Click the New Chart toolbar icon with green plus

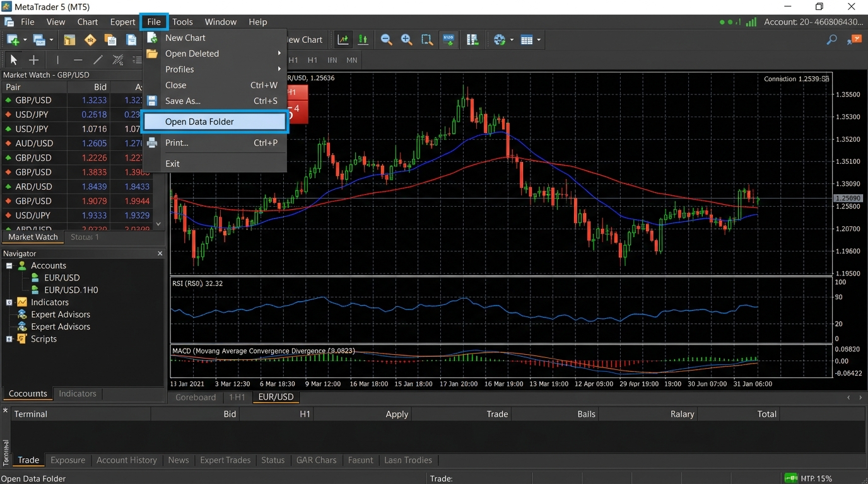coord(13,40)
